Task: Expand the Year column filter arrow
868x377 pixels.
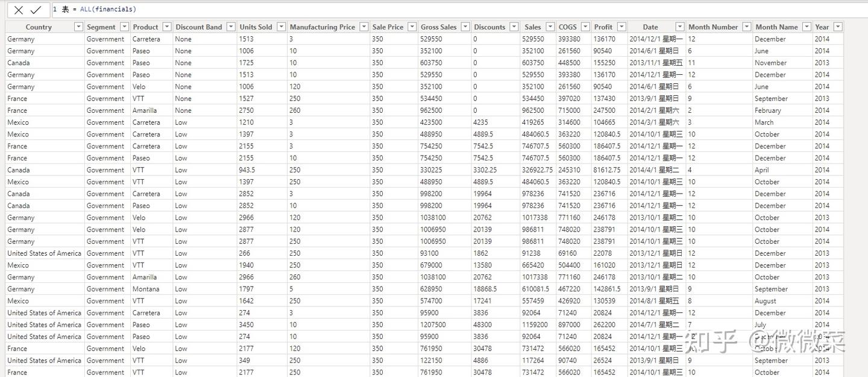Action: (838, 27)
